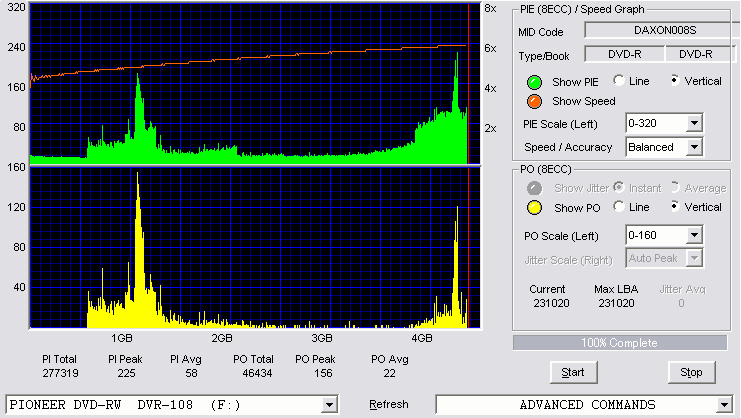741x418 pixels.
Task: Click the 100% Complete progress bar
Action: point(620,343)
